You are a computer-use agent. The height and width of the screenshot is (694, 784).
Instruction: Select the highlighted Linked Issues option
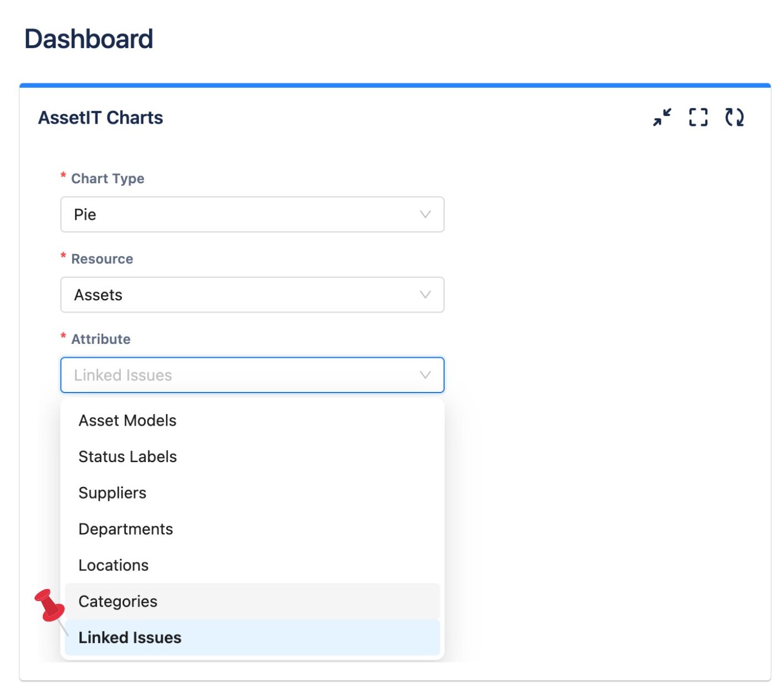click(130, 638)
